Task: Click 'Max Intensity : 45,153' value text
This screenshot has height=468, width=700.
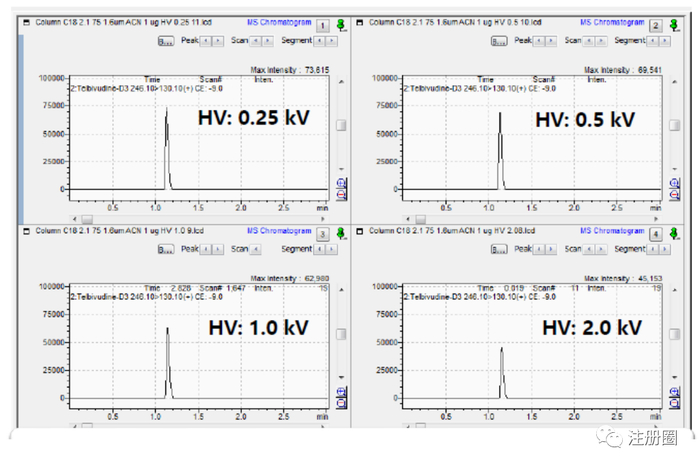Action: click(623, 278)
